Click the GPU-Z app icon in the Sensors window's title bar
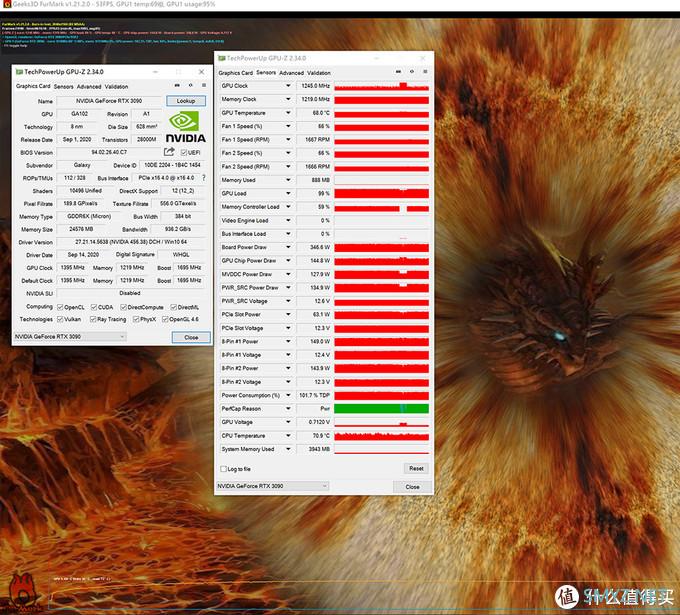The height and width of the screenshot is (615, 680). pos(222,58)
